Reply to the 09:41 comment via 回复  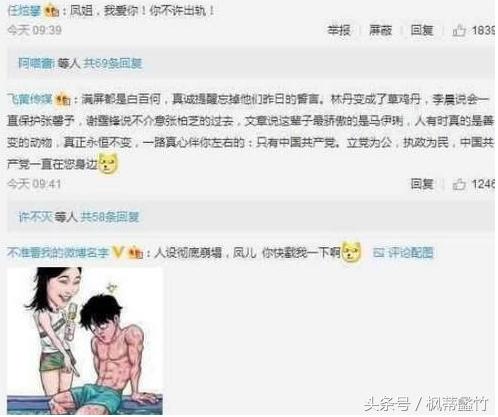pyautogui.click(x=422, y=184)
